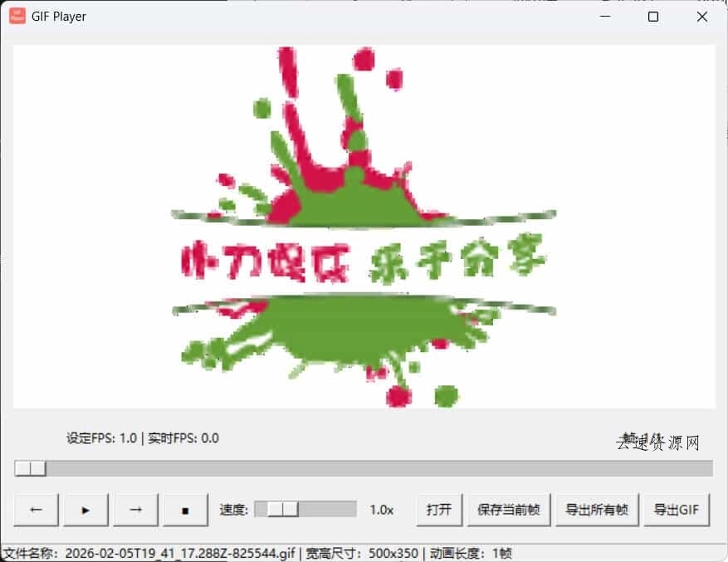Export all frames using 导出所有帧
The width and height of the screenshot is (728, 562).
pyautogui.click(x=597, y=510)
